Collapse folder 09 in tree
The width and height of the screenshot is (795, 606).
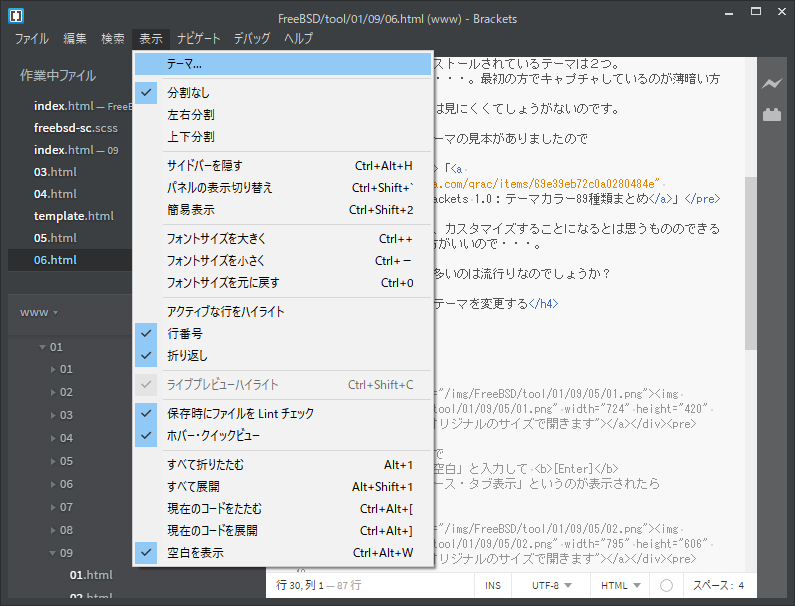[x=53, y=553]
